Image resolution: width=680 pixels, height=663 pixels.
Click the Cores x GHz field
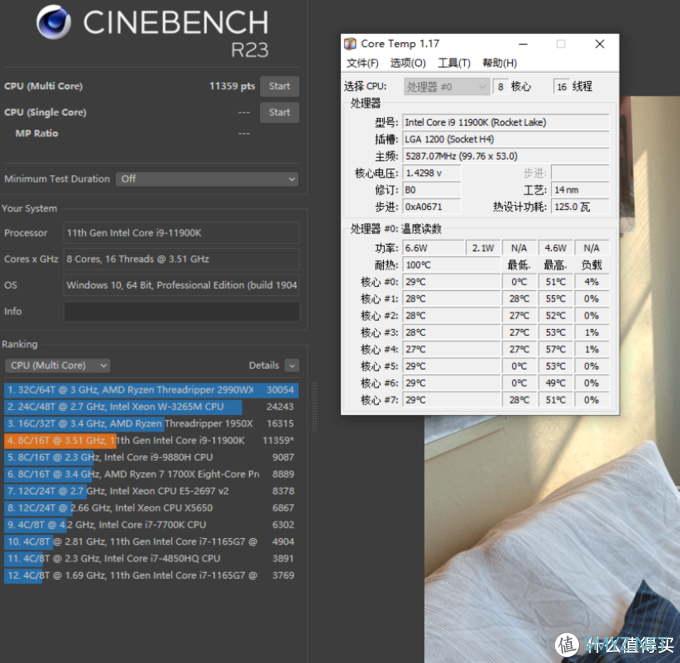coord(181,259)
